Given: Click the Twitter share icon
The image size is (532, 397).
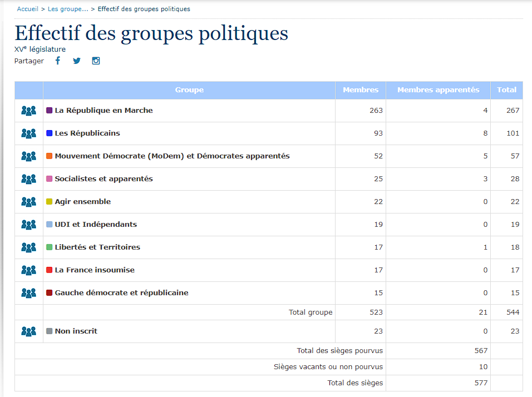Looking at the screenshot, I should [x=77, y=61].
